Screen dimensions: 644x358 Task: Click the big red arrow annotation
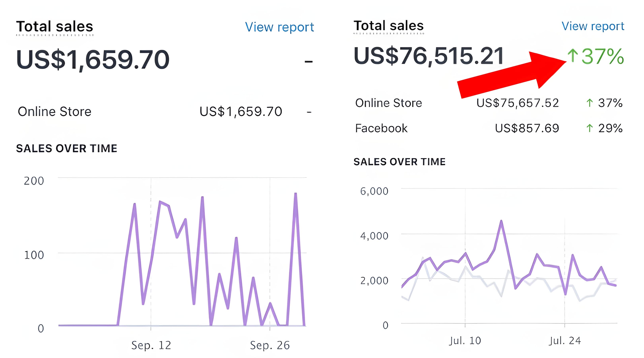click(x=510, y=75)
